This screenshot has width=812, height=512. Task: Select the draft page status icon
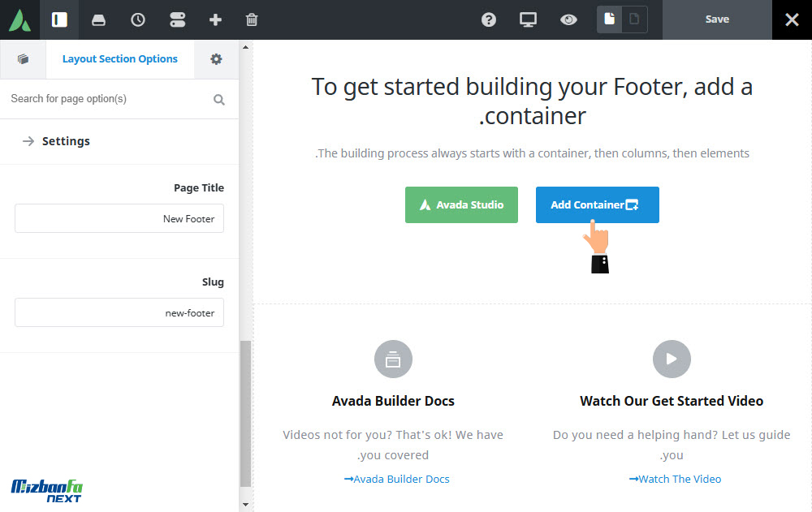point(634,19)
